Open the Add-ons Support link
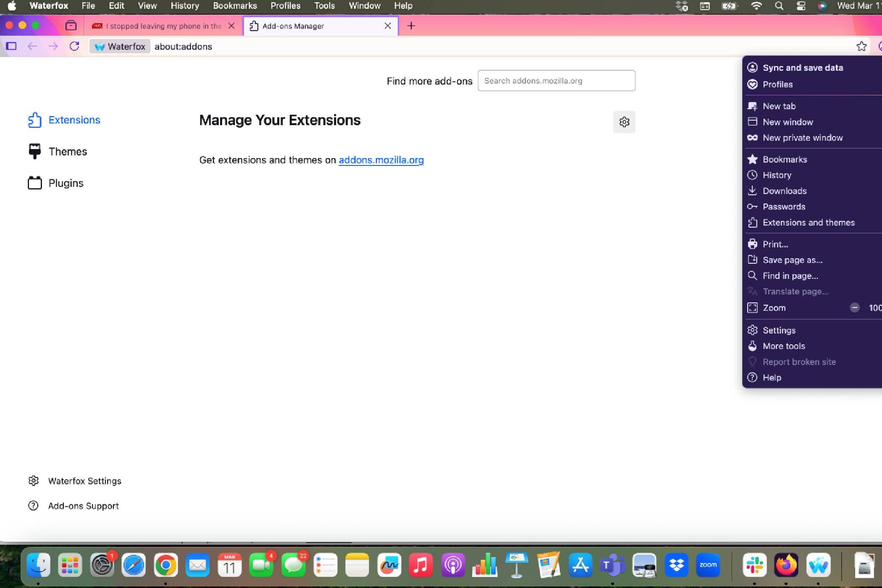882x588 pixels. pos(73,506)
